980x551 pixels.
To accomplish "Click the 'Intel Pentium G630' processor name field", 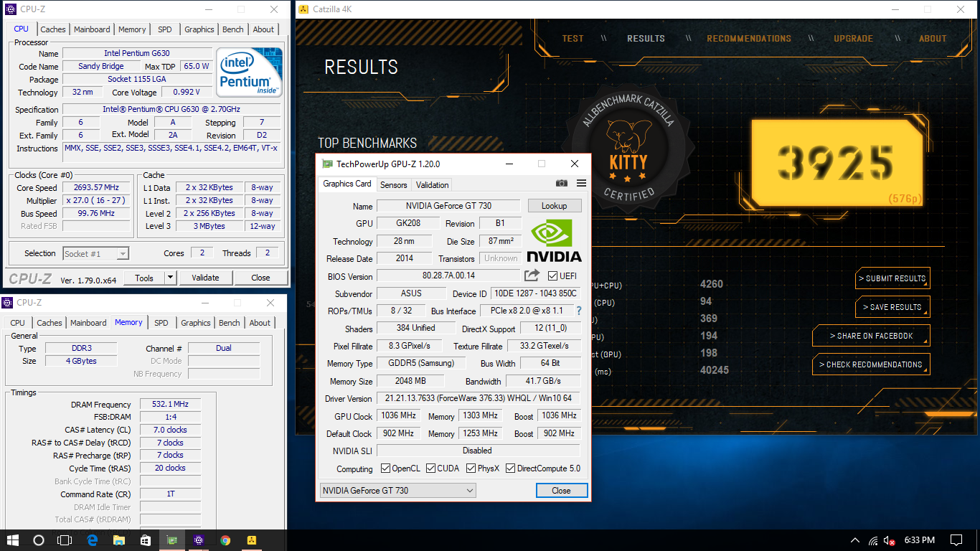I will [137, 53].
